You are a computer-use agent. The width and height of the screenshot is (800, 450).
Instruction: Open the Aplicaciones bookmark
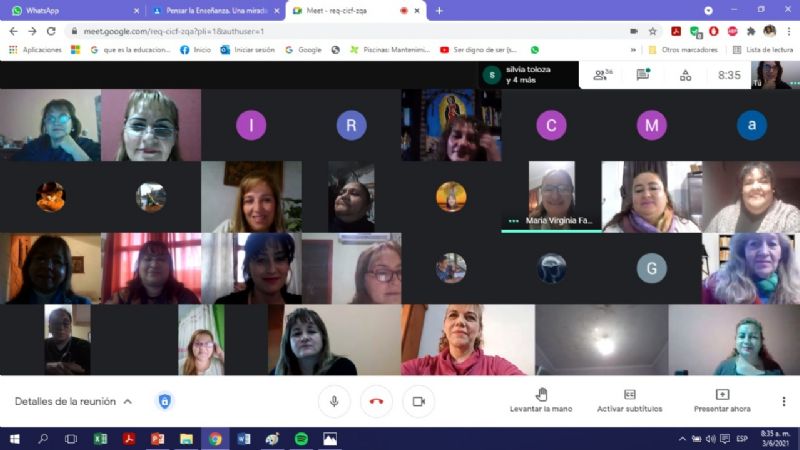[x=35, y=49]
